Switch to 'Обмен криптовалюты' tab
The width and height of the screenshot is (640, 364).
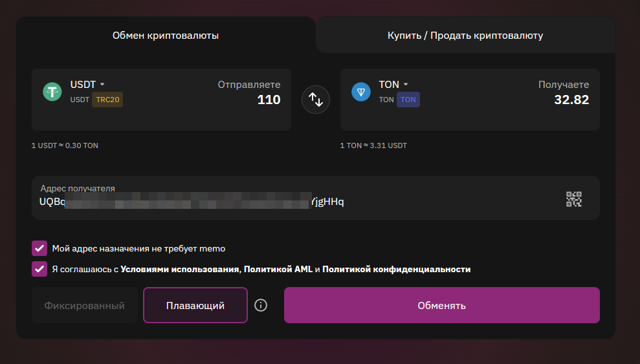[165, 36]
